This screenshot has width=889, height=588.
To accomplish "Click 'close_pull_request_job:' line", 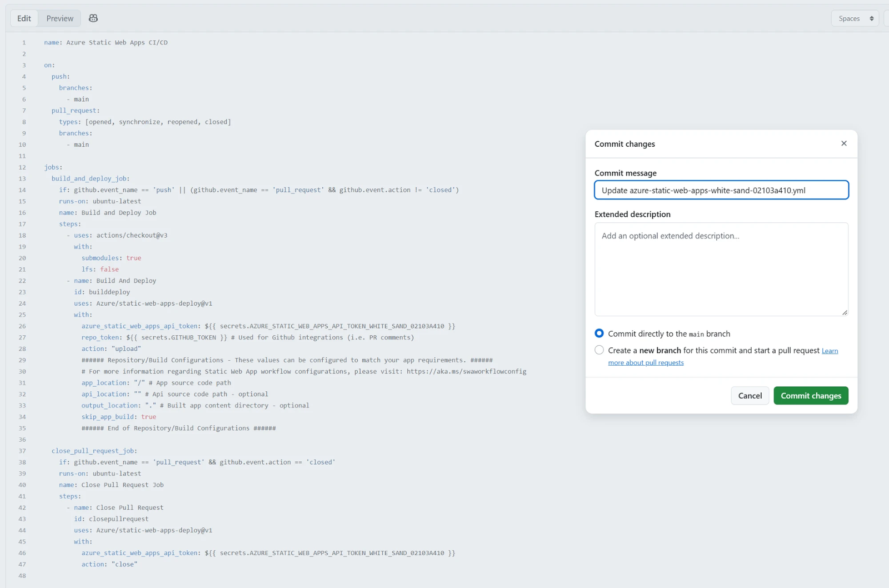I will point(94,451).
